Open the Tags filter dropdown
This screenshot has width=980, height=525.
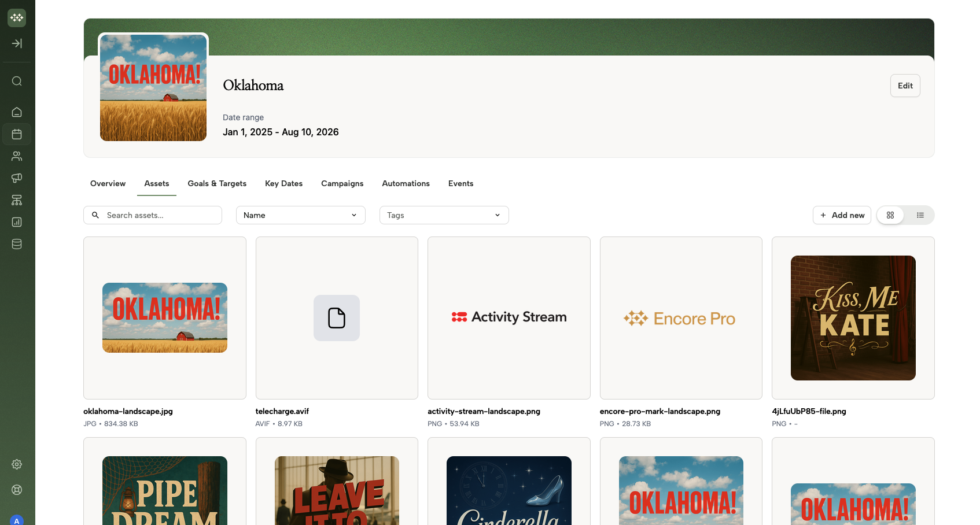pos(444,215)
